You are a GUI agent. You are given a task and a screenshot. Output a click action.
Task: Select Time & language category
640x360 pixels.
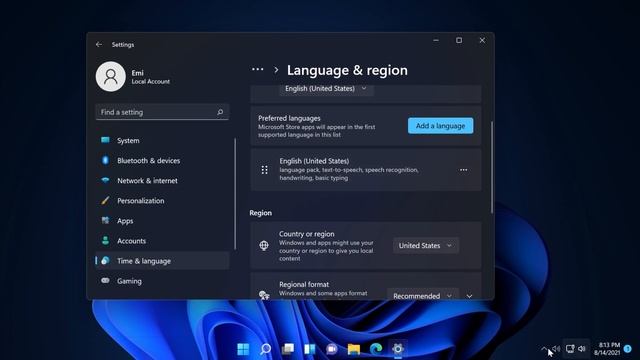click(162, 260)
